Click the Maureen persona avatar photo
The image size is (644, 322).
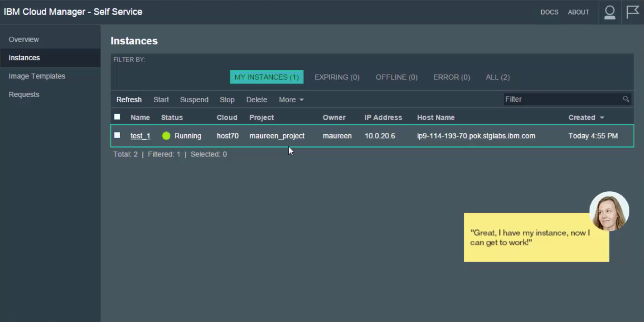[x=609, y=211]
